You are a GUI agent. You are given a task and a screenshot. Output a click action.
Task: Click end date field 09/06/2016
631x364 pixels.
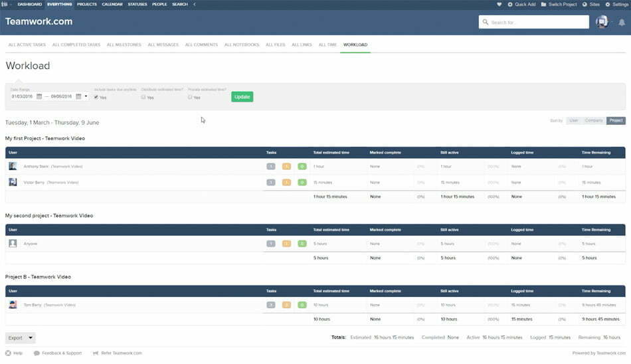point(61,96)
